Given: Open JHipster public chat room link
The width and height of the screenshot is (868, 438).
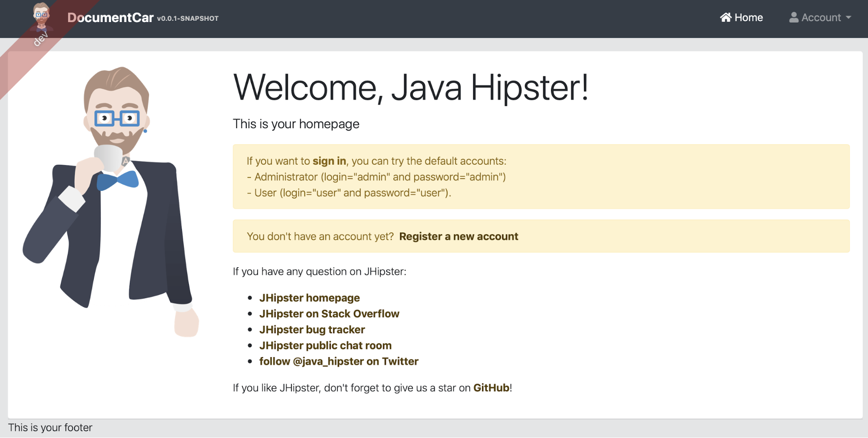Looking at the screenshot, I should [x=325, y=345].
